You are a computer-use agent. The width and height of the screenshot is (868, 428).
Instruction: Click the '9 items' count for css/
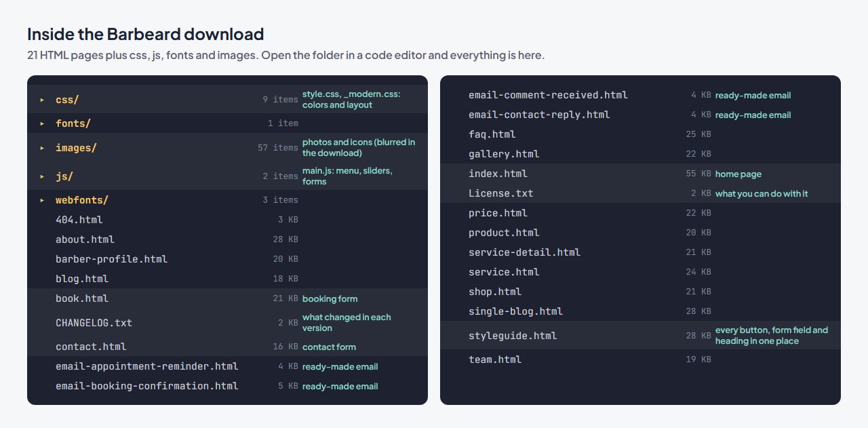pos(281,100)
